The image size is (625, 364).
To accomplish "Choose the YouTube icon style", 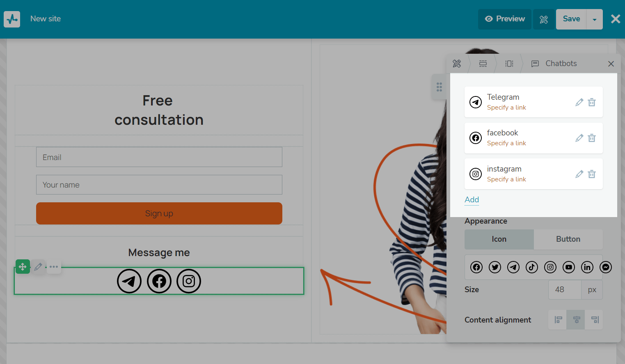I will coord(569,267).
